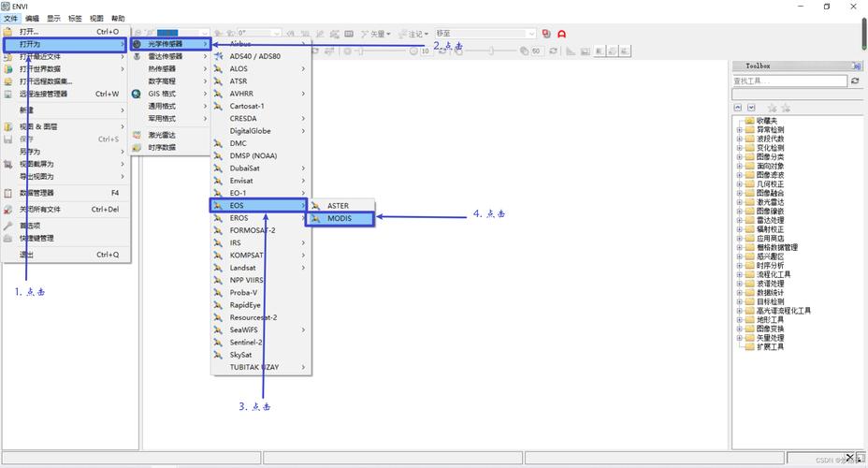Viewport: 868px width, 468px height.
Task: Click the MODIS satellite icon in EOS submenu
Action: tap(315, 218)
